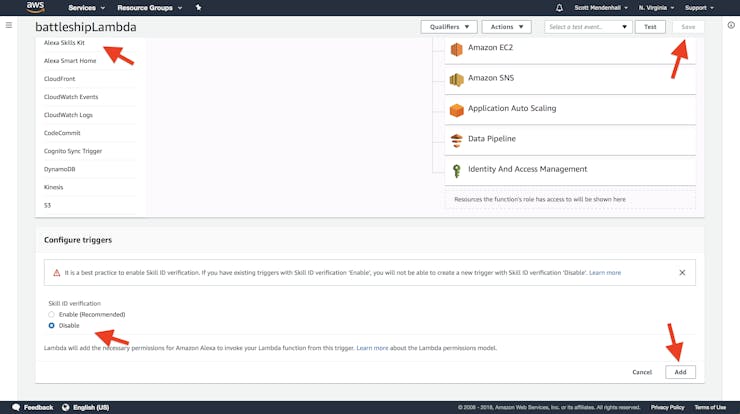Click English (US) language selector

(91, 407)
